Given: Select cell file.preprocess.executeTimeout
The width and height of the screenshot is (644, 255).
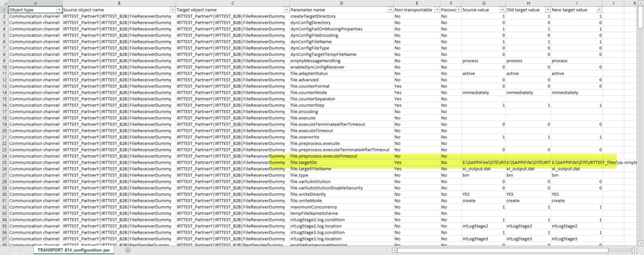Looking at the screenshot, I should click(x=341, y=156).
